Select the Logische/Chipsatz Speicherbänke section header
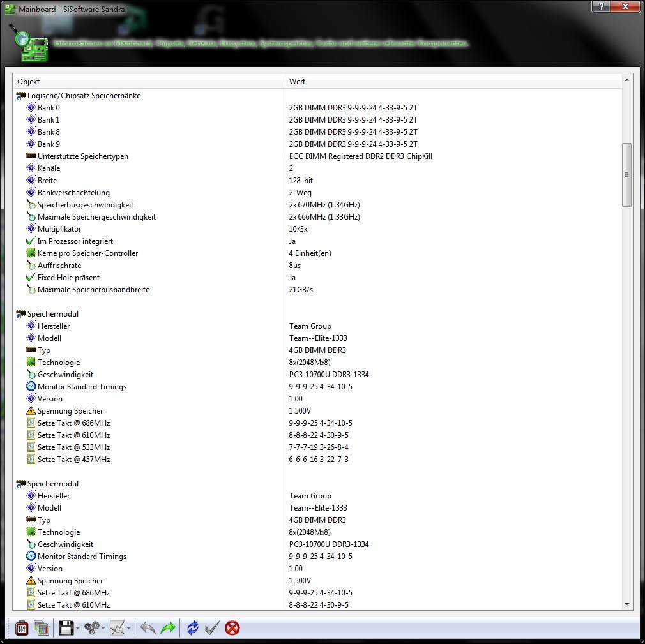This screenshot has width=645, height=644. (x=84, y=95)
